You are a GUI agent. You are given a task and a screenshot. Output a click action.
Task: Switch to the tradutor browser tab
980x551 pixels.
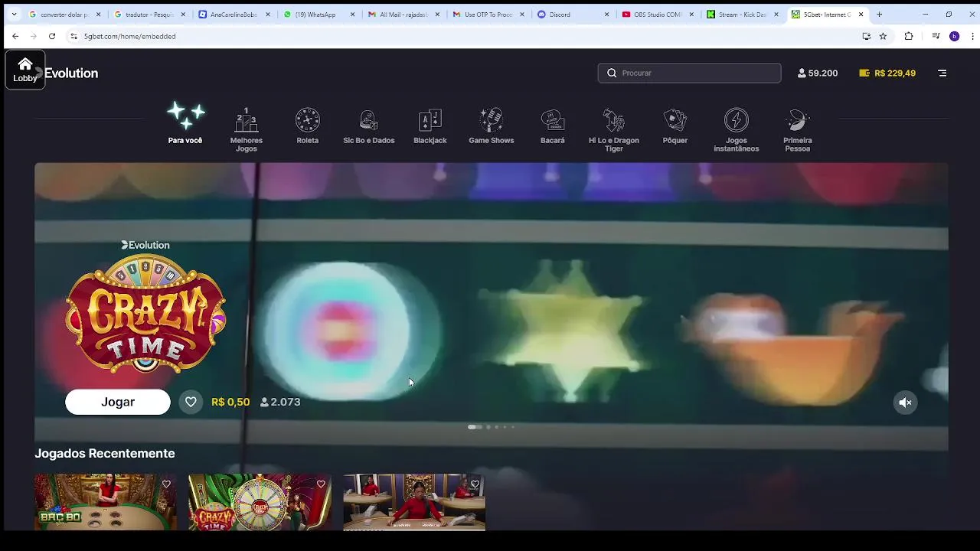pyautogui.click(x=149, y=15)
